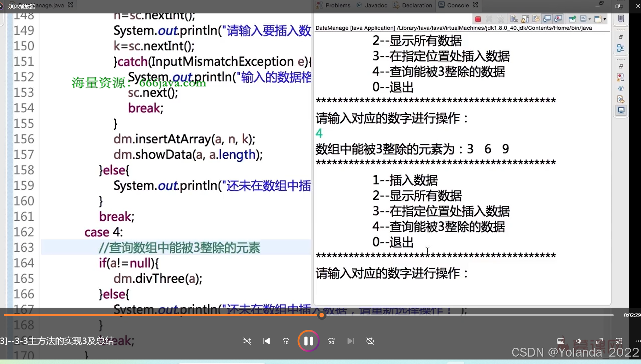Click the 'dm.divThree(a);' code line

[x=158, y=279]
